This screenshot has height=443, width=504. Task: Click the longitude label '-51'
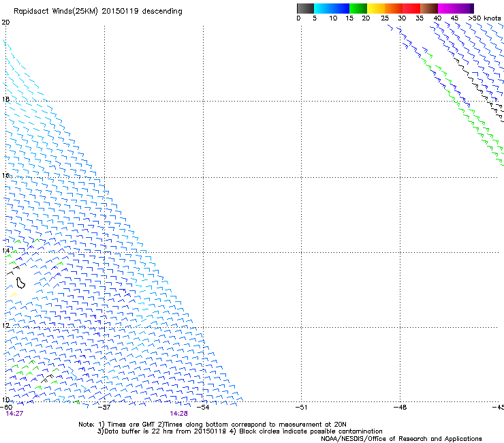(x=301, y=407)
